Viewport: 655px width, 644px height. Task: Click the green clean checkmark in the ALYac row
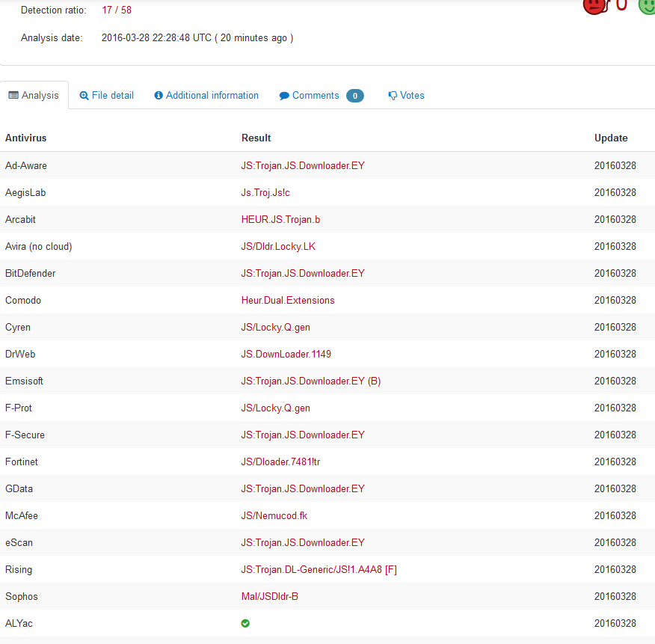(x=245, y=623)
